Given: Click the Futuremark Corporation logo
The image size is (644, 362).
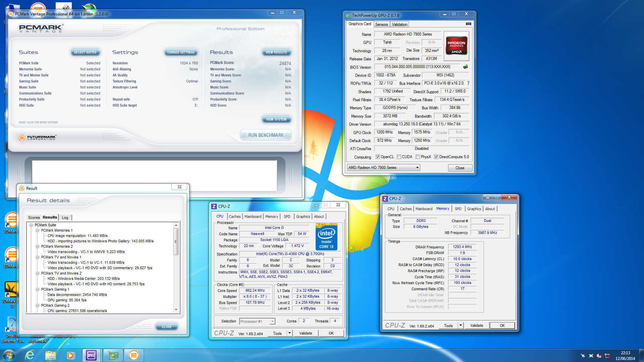Looking at the screenshot, I should pos(37,137).
